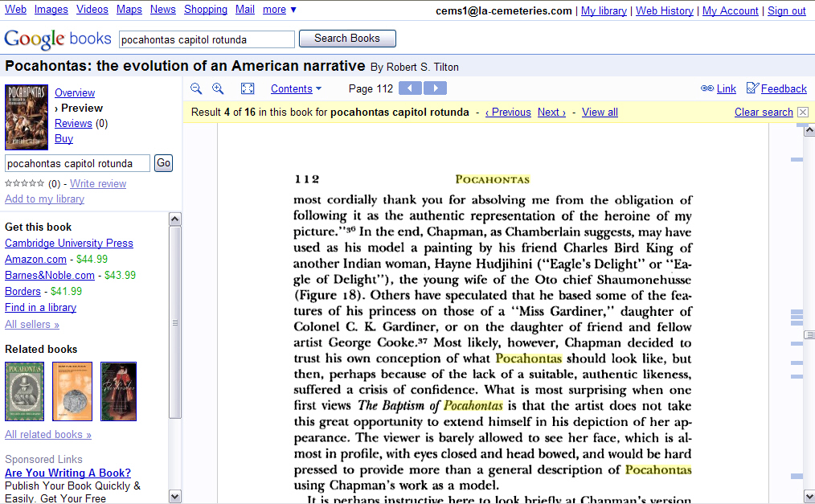815x504 pixels.
Task: Click Find in a library
Action: coord(40,308)
